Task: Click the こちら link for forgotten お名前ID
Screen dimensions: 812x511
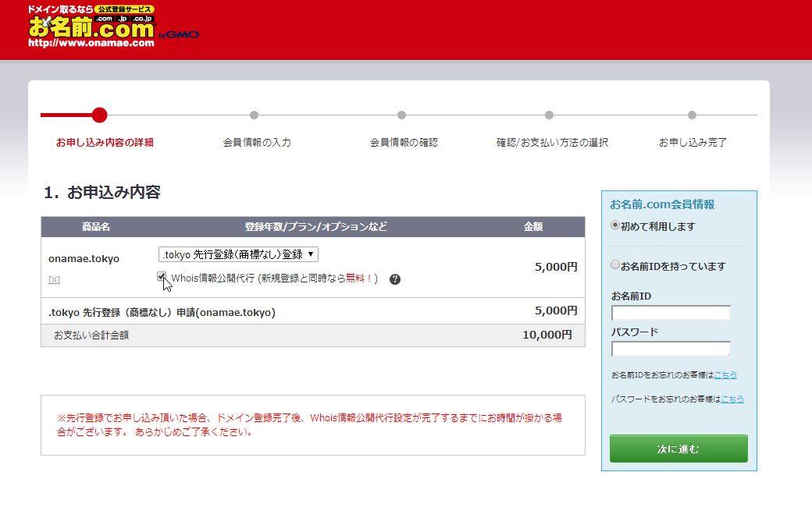Action: (725, 375)
